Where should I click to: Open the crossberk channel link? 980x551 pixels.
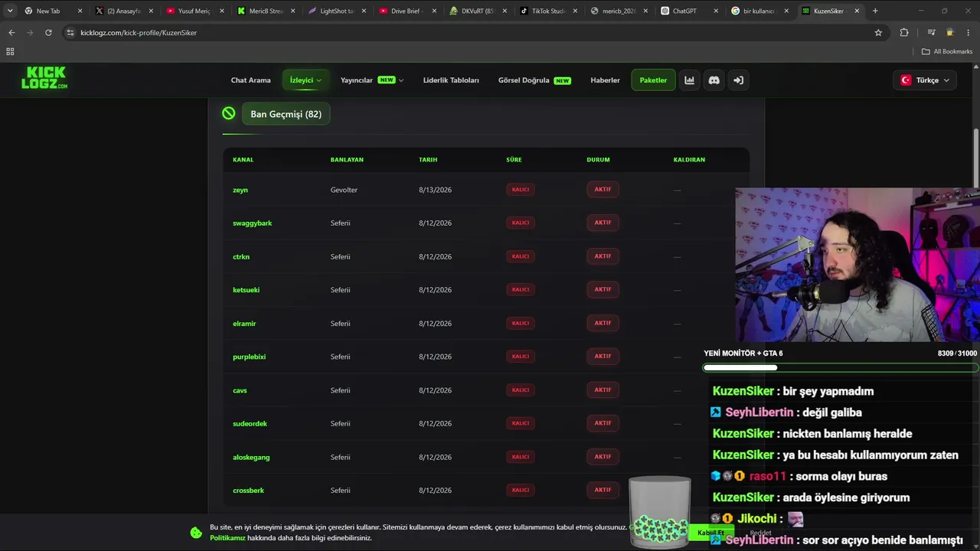pos(248,491)
